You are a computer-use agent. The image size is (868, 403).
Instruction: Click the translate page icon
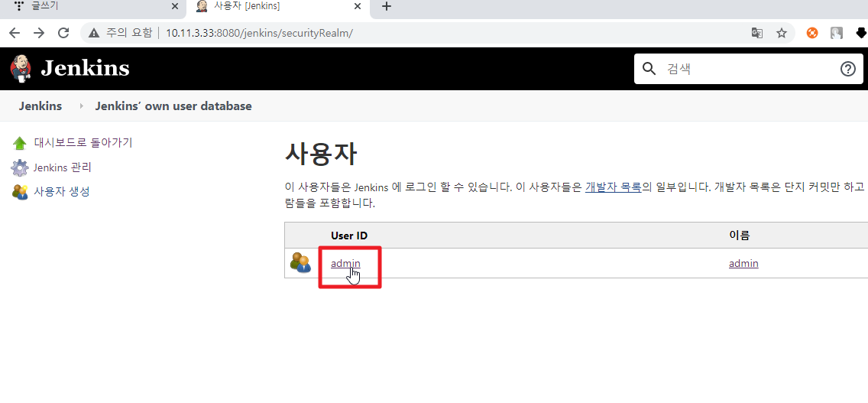coord(756,33)
